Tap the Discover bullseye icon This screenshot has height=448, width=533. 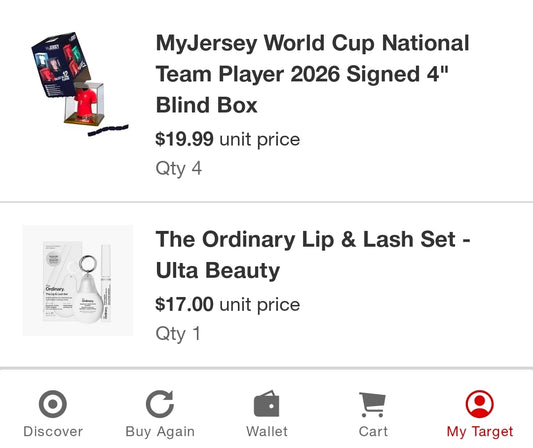(53, 404)
